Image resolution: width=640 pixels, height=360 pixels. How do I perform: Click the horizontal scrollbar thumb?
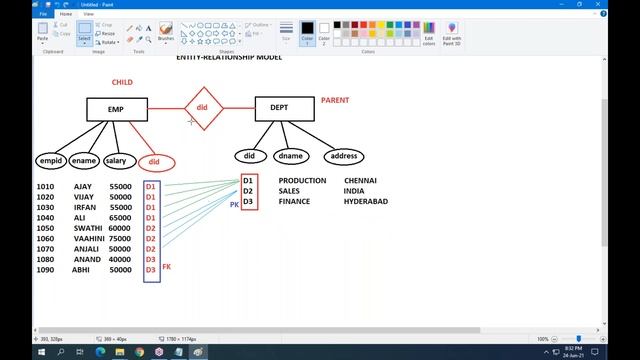259,330
